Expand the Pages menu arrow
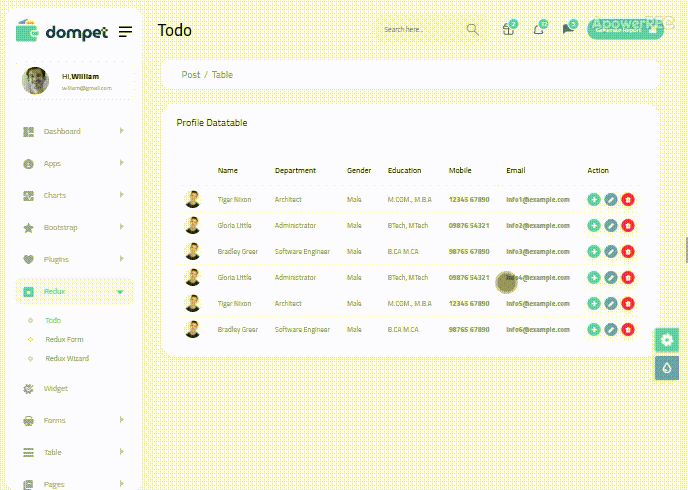688x490 pixels. coord(122,484)
